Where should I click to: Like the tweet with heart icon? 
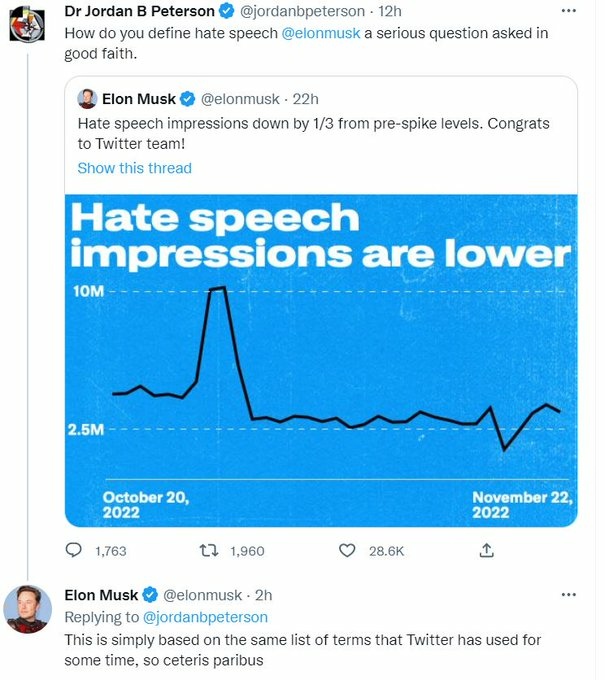click(347, 550)
